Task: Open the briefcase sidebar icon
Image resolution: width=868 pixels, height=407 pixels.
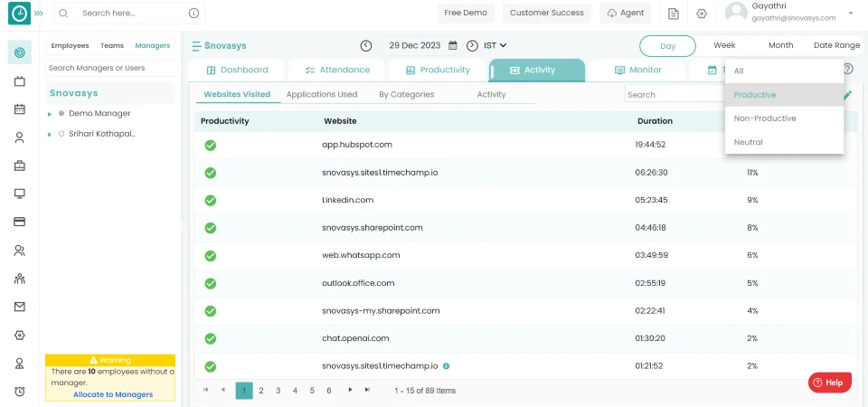Action: 19,166
